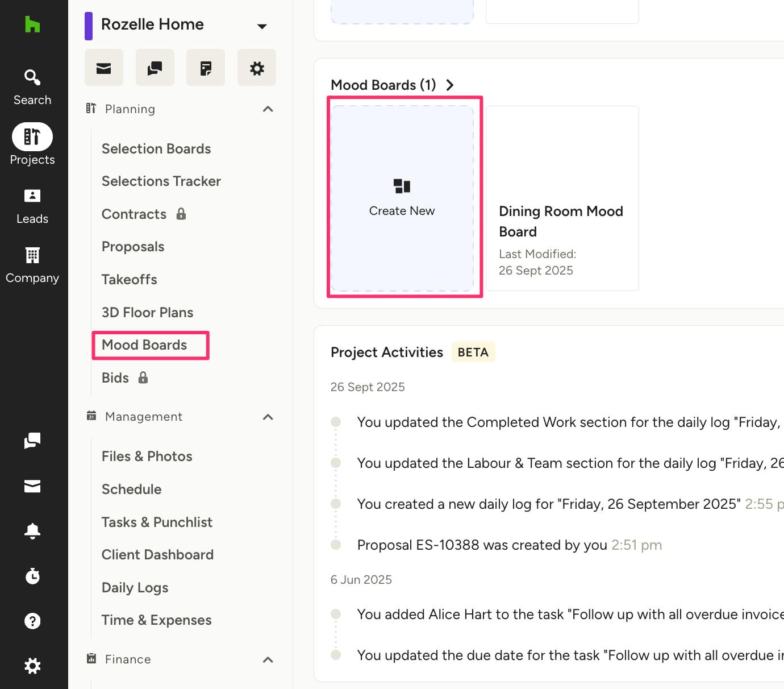
Task: Open Search in the left rail
Action: pyautogui.click(x=32, y=87)
